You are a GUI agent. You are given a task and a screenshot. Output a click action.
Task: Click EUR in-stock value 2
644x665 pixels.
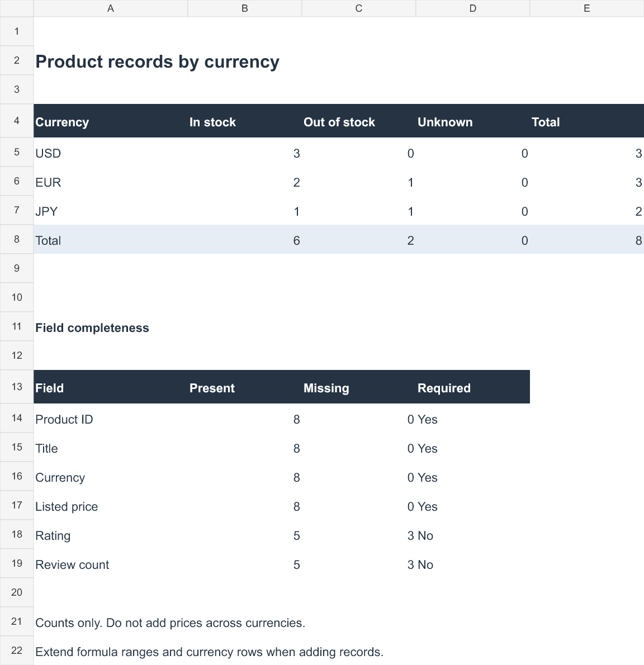pyautogui.click(x=245, y=182)
